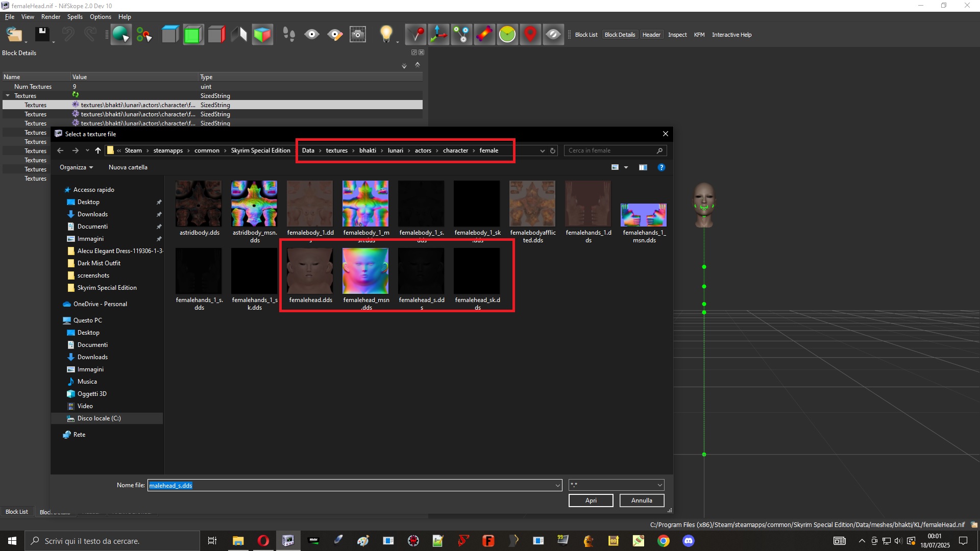Open the view layout options dropdown arrow
Image resolution: width=980 pixels, height=551 pixels.
tap(626, 167)
